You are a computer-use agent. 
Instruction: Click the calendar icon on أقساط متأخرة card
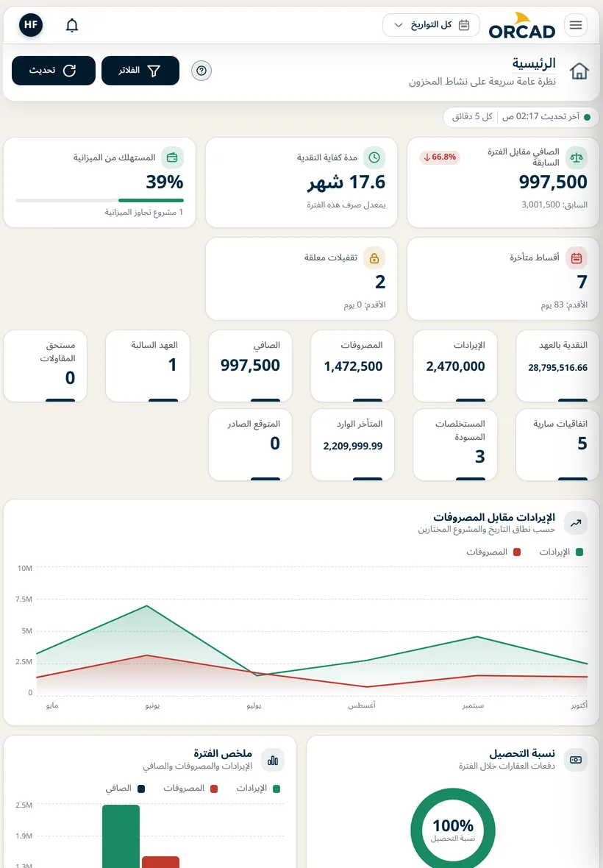tap(577, 257)
